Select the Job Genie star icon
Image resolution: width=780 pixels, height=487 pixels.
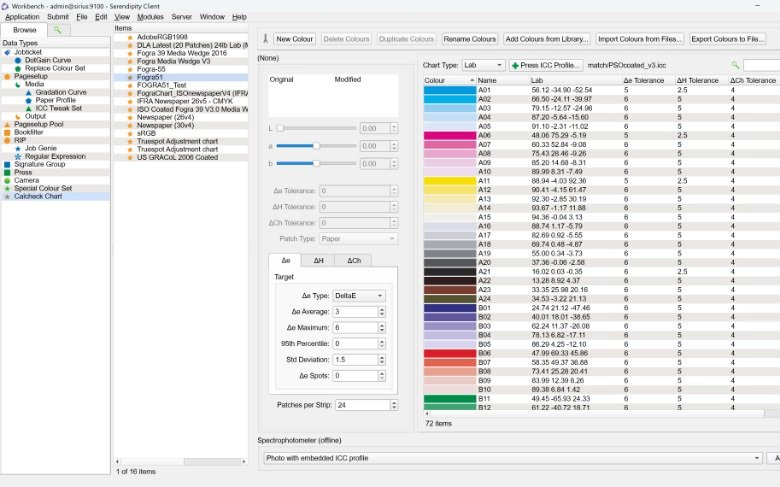coord(18,148)
